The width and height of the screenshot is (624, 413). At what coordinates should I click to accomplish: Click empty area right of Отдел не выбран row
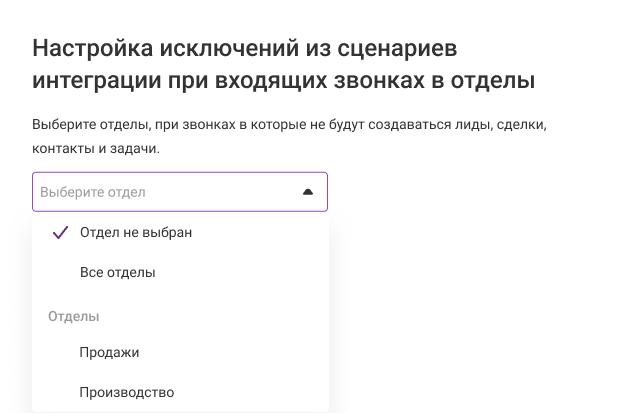(x=260, y=232)
